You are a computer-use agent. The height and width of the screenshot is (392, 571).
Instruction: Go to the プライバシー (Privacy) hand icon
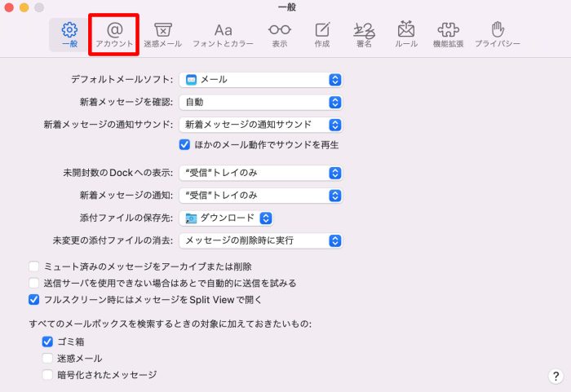(498, 33)
